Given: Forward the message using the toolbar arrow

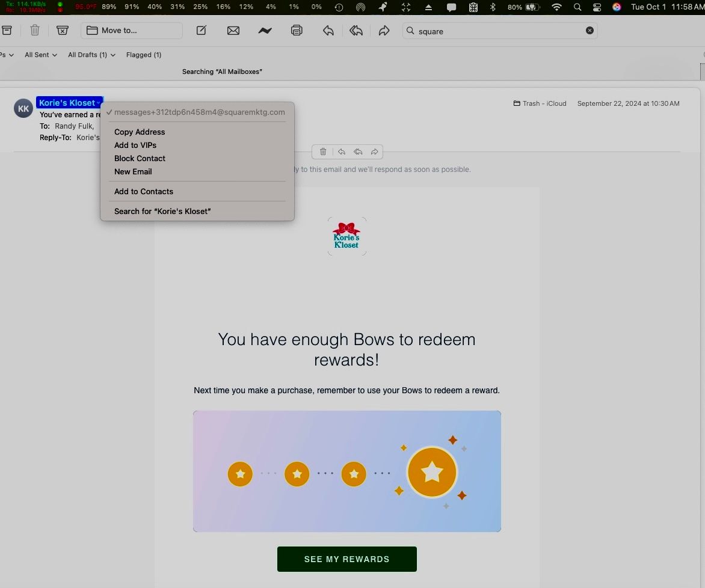Looking at the screenshot, I should click(x=384, y=31).
